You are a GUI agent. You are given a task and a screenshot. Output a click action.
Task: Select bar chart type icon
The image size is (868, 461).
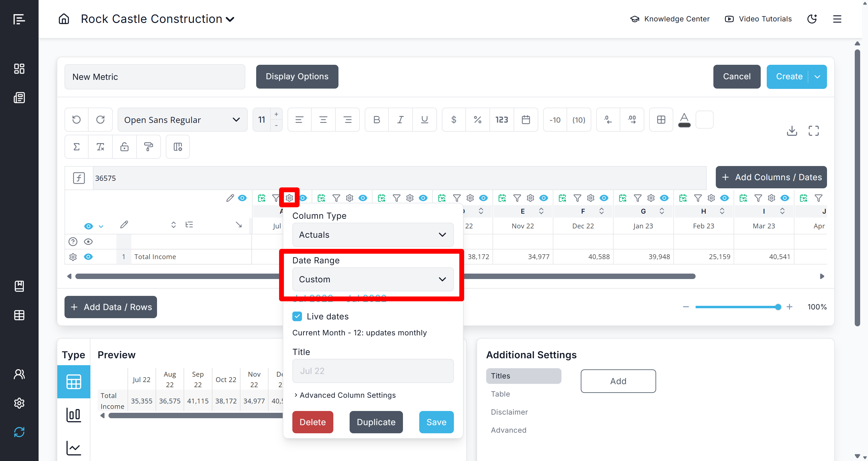(74, 415)
